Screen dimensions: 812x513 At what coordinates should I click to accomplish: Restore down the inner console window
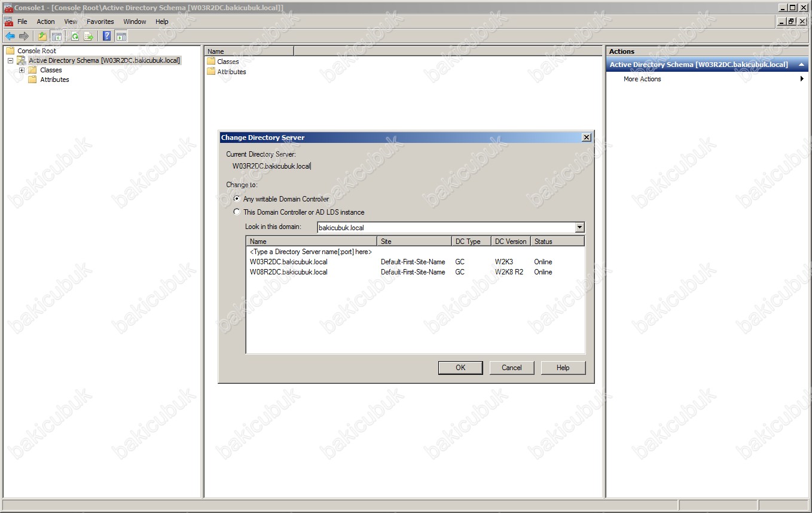(x=791, y=22)
